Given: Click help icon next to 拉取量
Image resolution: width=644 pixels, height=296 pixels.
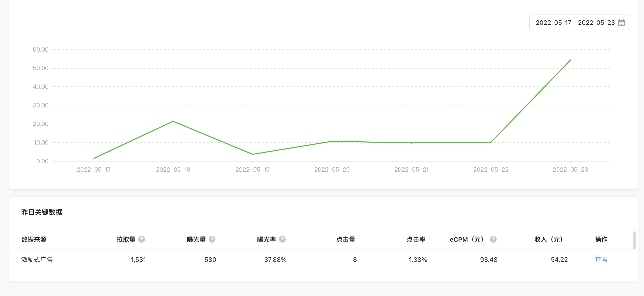Looking at the screenshot, I should [x=142, y=239].
